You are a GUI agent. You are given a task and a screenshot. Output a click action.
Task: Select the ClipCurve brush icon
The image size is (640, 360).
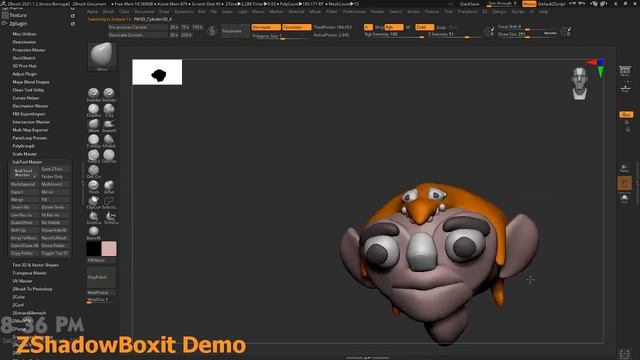[93, 201]
